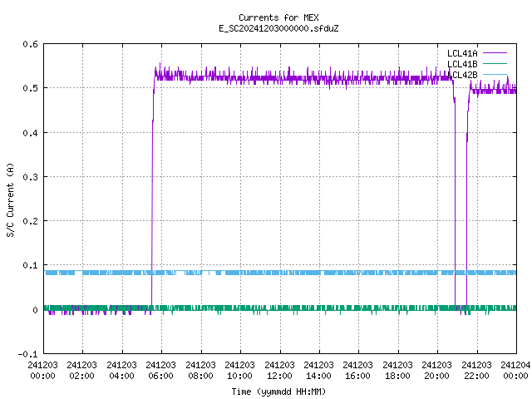
Task: Click the y-axis label 'S/C Current (A)'
Action: pyautogui.click(x=10, y=200)
